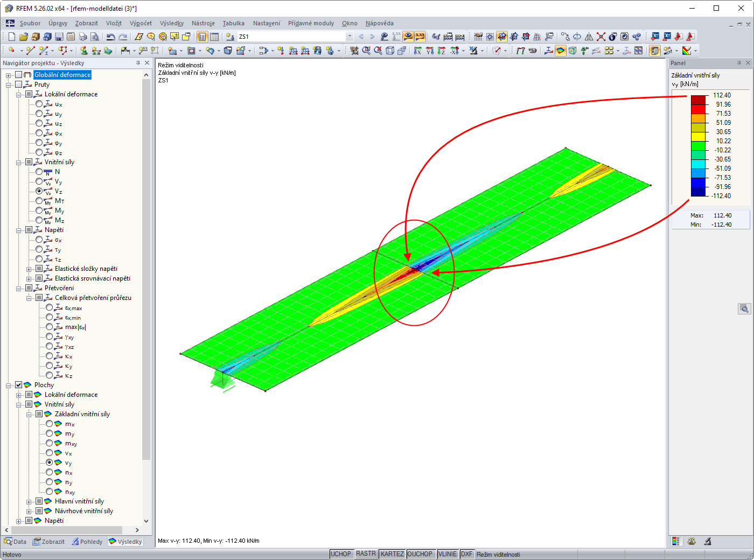Toggle the Pruty checkbox

(19, 85)
